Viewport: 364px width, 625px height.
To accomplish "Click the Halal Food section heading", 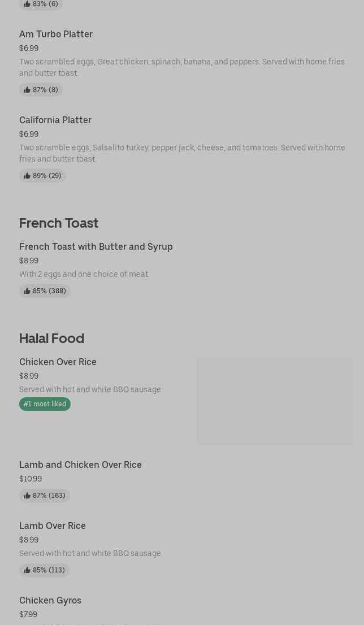I will point(52,338).
